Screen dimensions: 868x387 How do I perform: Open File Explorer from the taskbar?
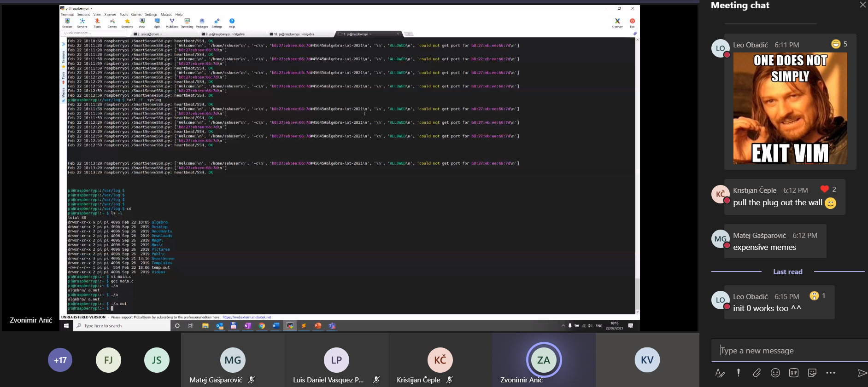pos(205,326)
